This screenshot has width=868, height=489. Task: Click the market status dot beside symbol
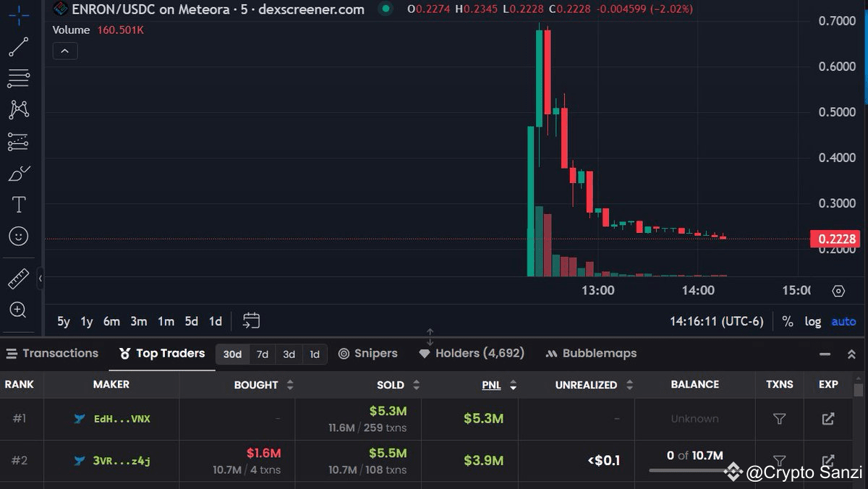click(386, 9)
